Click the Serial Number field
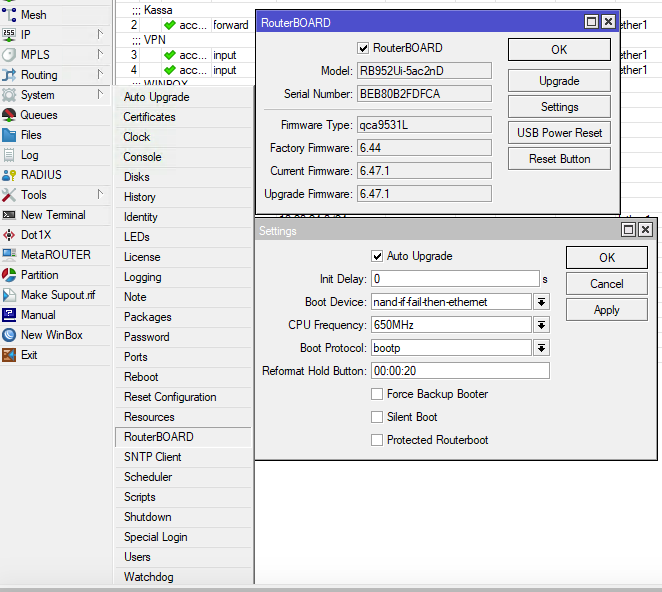 point(424,94)
